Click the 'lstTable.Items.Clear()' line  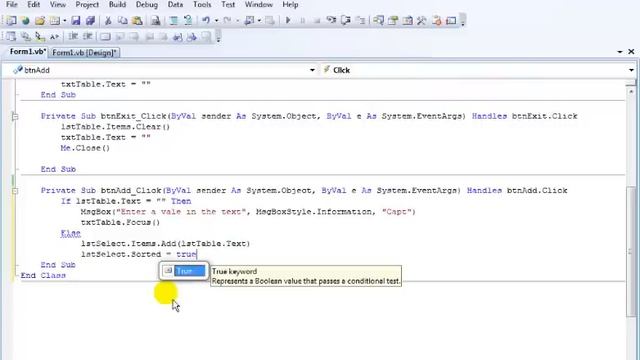(116, 127)
